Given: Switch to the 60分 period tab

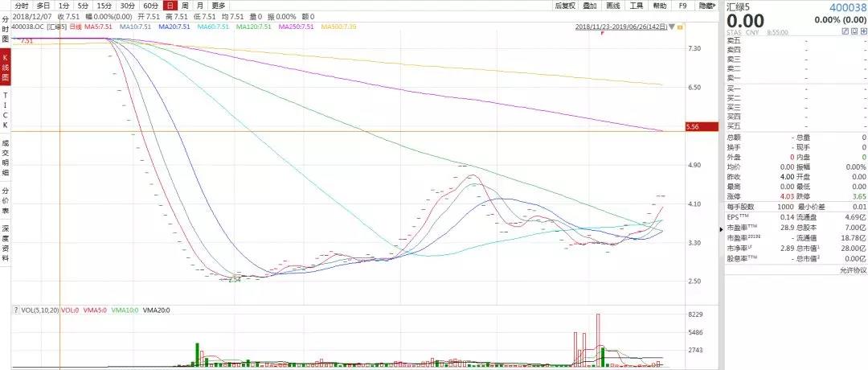Looking at the screenshot, I should 150,5.
